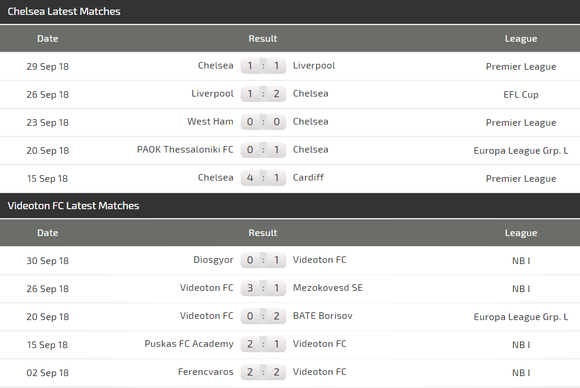Click Puskas FC Academy team link
580x388 pixels.
pyautogui.click(x=189, y=344)
